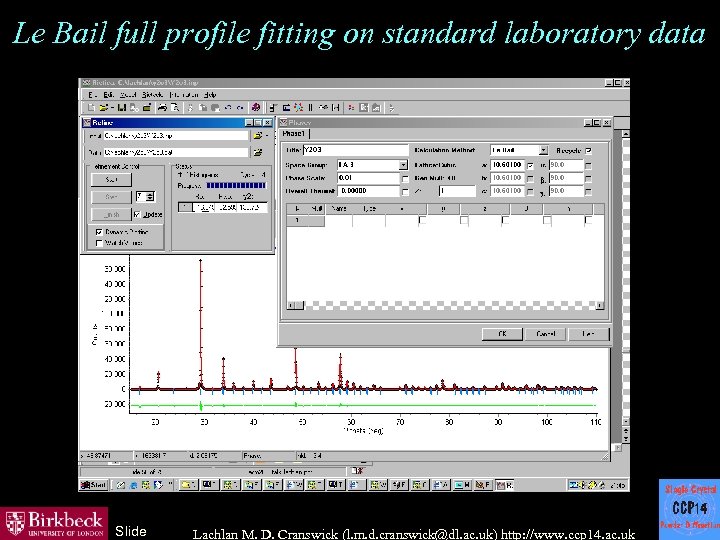Click the lattice a field showing 10.60100

point(507,165)
